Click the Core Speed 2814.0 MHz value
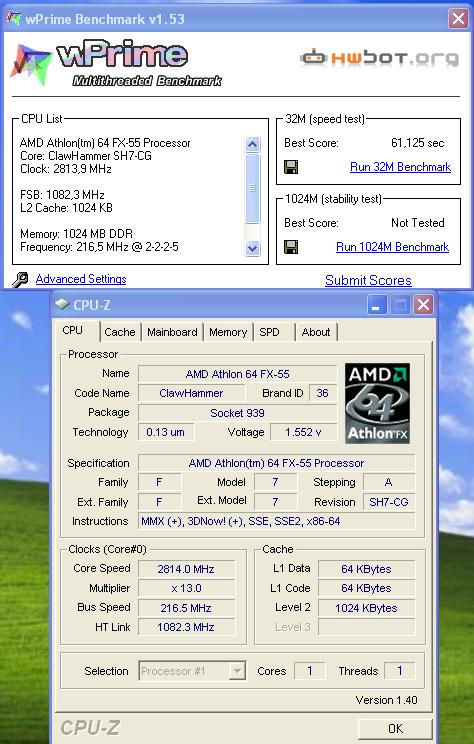 186,569
